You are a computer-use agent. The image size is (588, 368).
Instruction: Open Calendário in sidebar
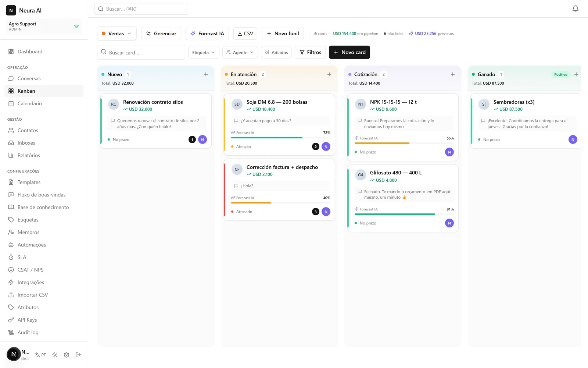tap(44, 103)
